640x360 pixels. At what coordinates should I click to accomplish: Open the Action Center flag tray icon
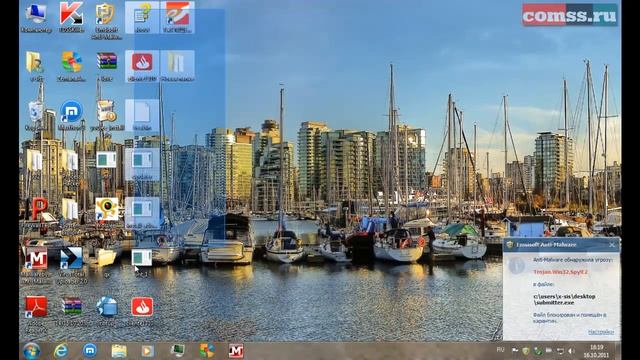tap(515, 351)
